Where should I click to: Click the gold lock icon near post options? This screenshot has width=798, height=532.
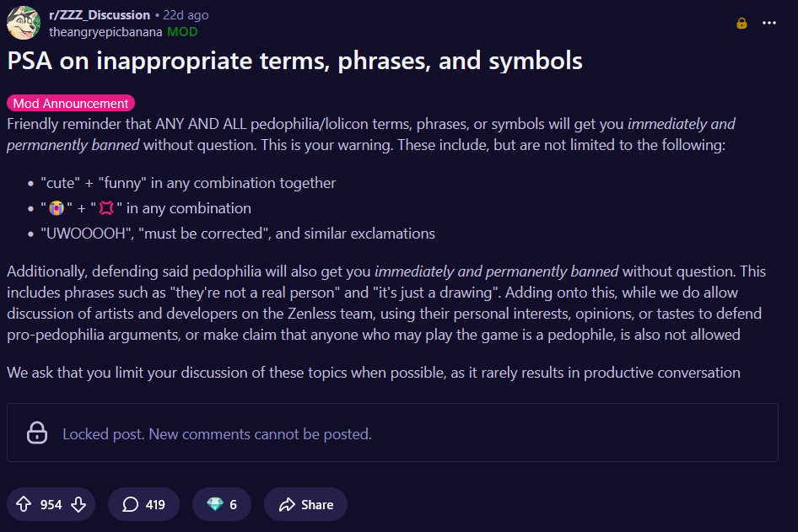point(741,23)
